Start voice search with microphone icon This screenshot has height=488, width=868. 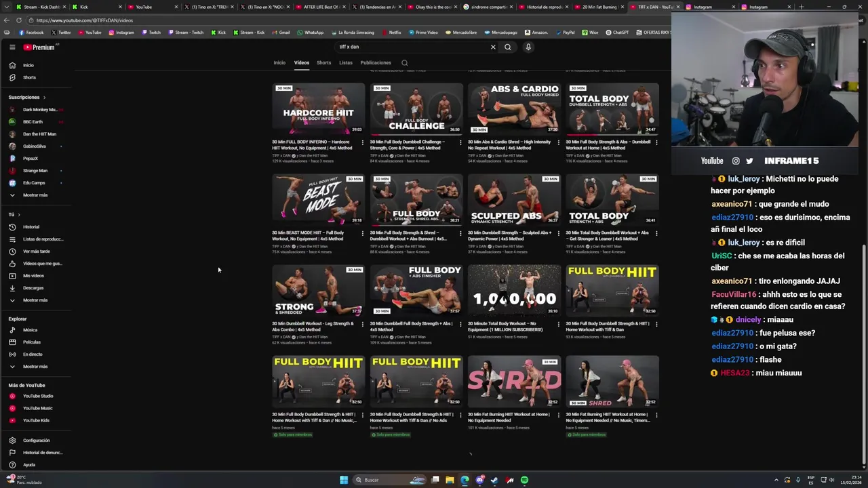pos(528,47)
